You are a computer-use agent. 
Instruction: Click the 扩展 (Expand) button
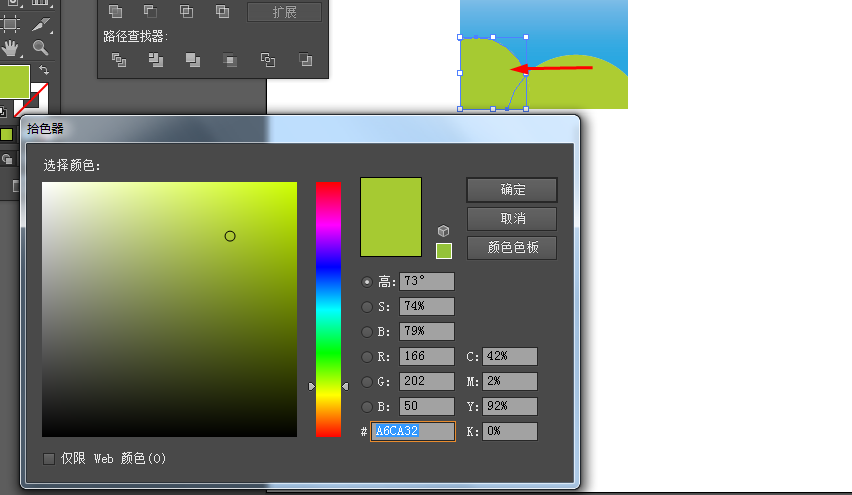point(284,12)
